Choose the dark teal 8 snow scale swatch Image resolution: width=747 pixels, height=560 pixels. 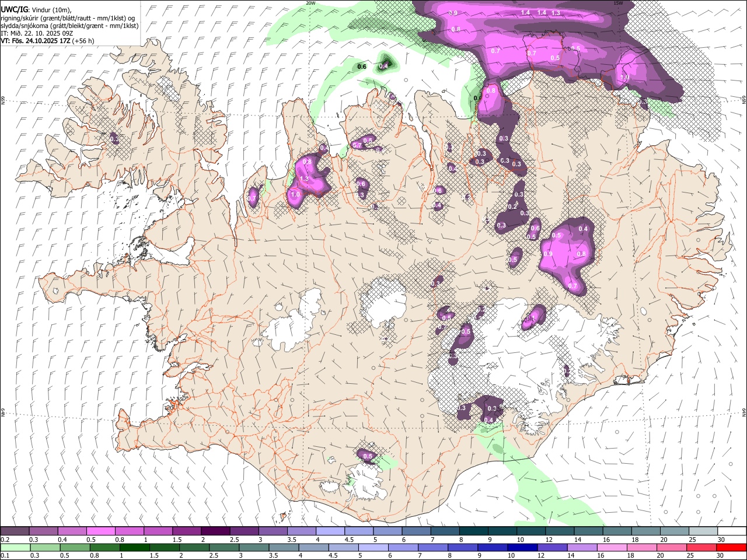coord(473,531)
